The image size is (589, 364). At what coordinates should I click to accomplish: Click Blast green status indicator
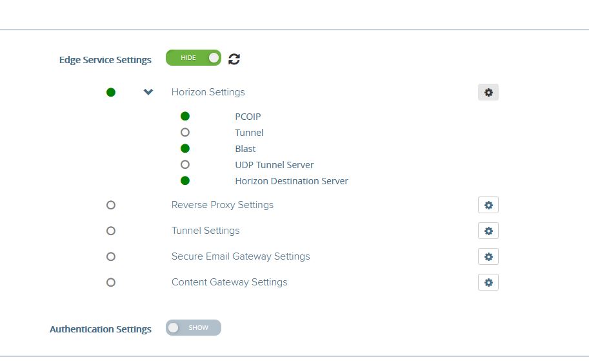tap(185, 149)
